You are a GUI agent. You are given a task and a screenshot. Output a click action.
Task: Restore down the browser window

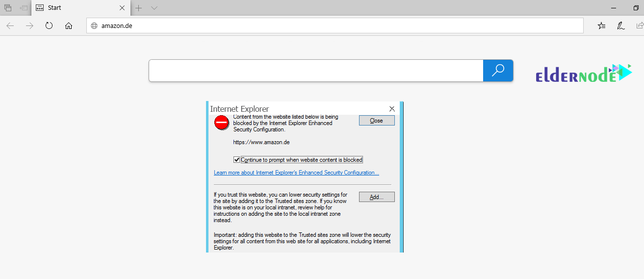click(x=636, y=8)
